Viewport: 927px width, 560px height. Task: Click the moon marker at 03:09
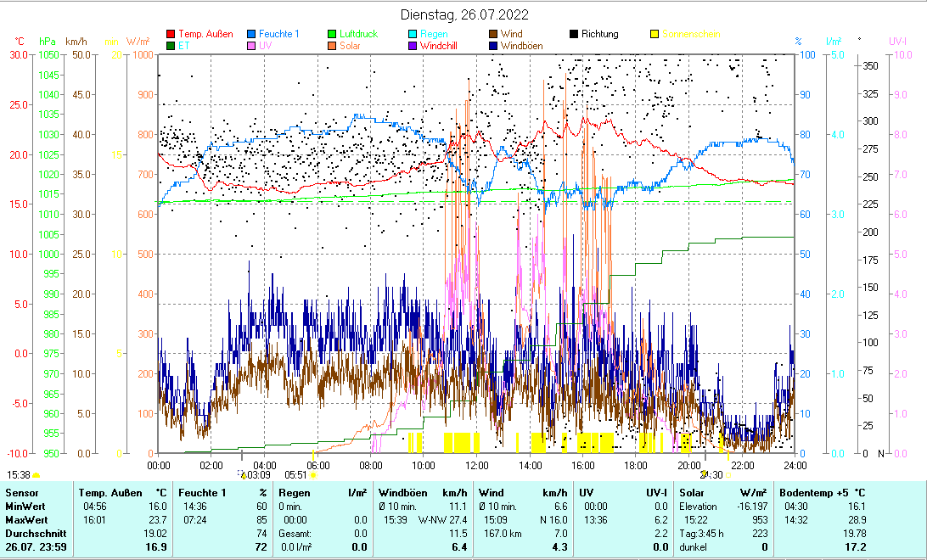(x=240, y=475)
